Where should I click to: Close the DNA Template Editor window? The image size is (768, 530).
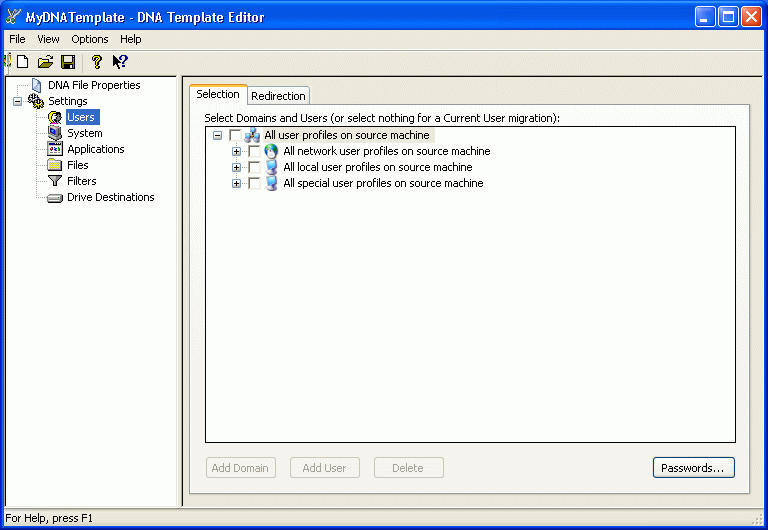pos(751,17)
